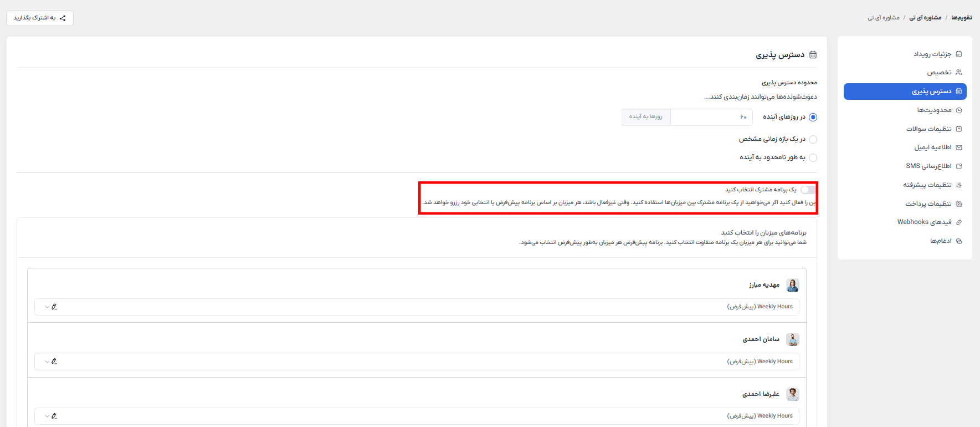Open the تنظیمات پرداخت sidebar section

pos(928,204)
